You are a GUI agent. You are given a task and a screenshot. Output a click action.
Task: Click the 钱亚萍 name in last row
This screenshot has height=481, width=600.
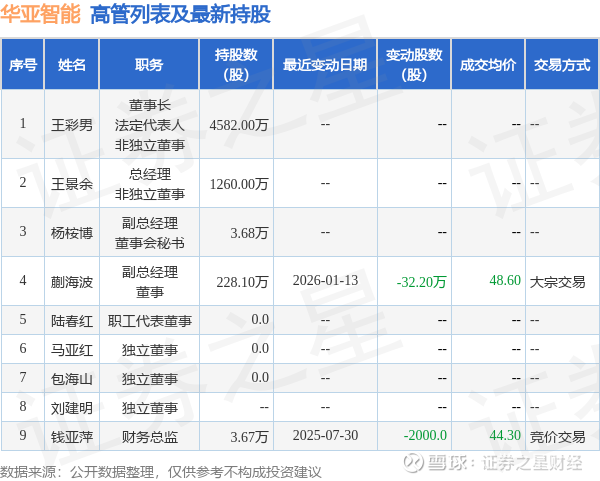pos(72,437)
